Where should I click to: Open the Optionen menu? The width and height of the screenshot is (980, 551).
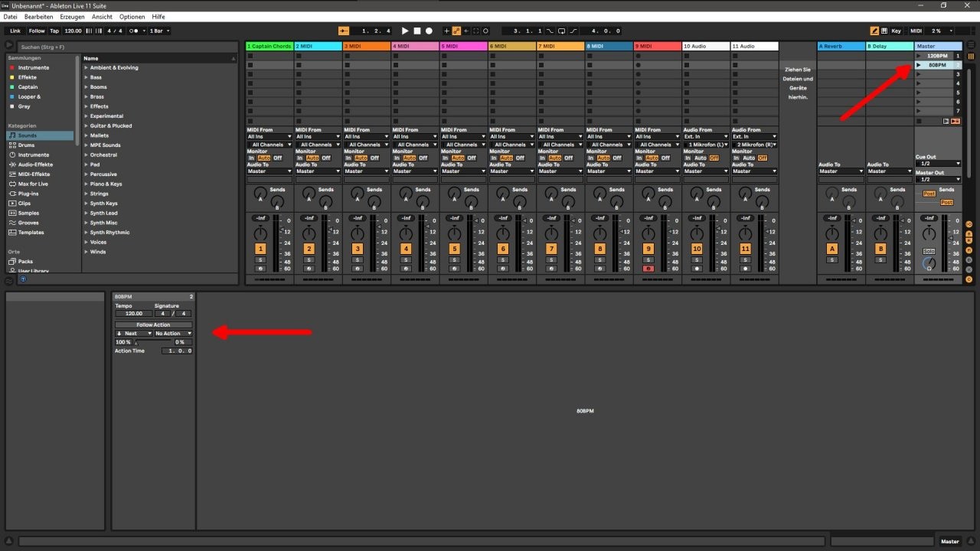click(x=132, y=16)
